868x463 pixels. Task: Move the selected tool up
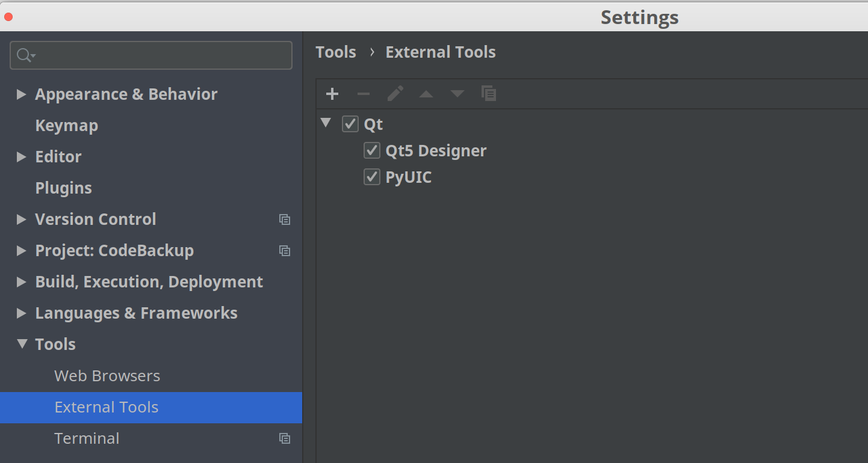(426, 94)
